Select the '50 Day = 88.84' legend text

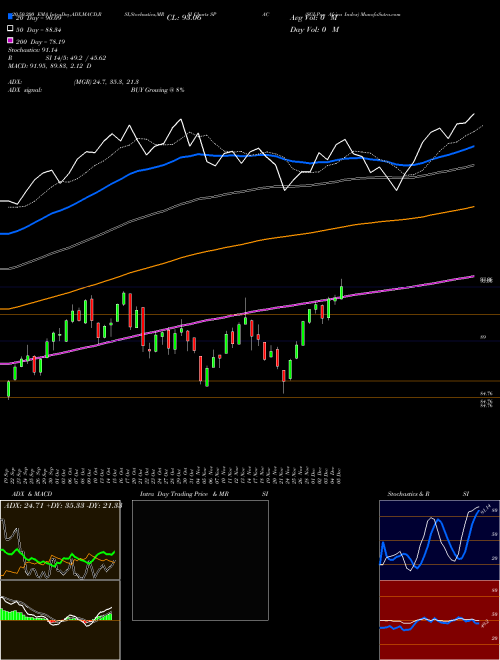point(39,29)
